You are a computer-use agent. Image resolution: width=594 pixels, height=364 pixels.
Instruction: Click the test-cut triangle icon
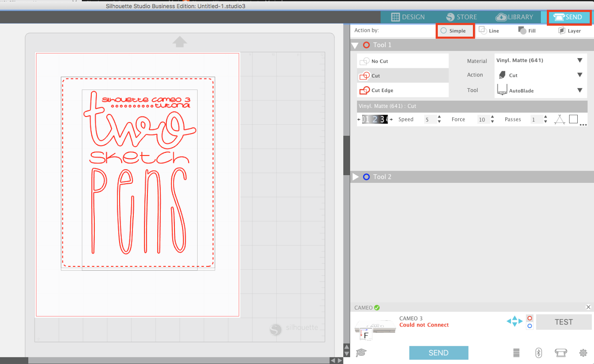point(560,119)
